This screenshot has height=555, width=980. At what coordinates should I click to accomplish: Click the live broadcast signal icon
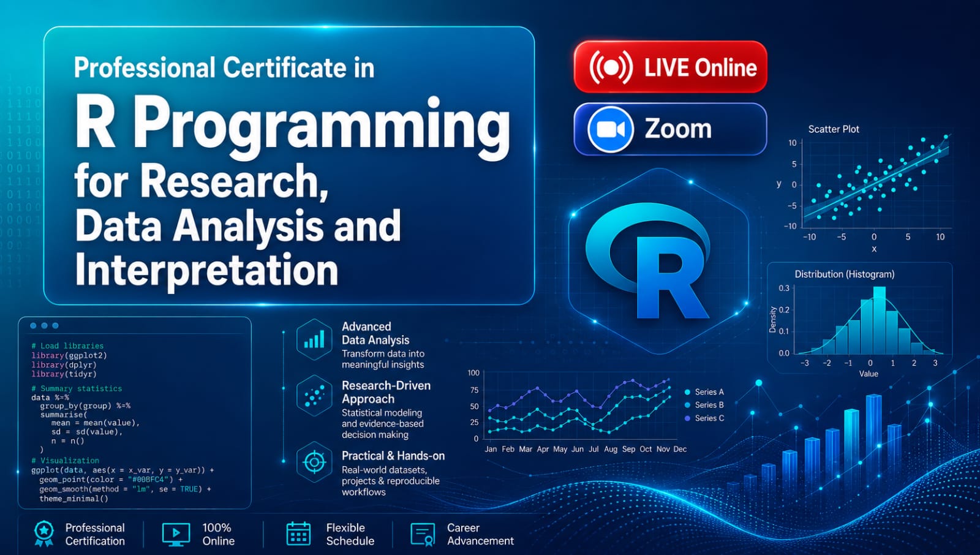point(611,67)
